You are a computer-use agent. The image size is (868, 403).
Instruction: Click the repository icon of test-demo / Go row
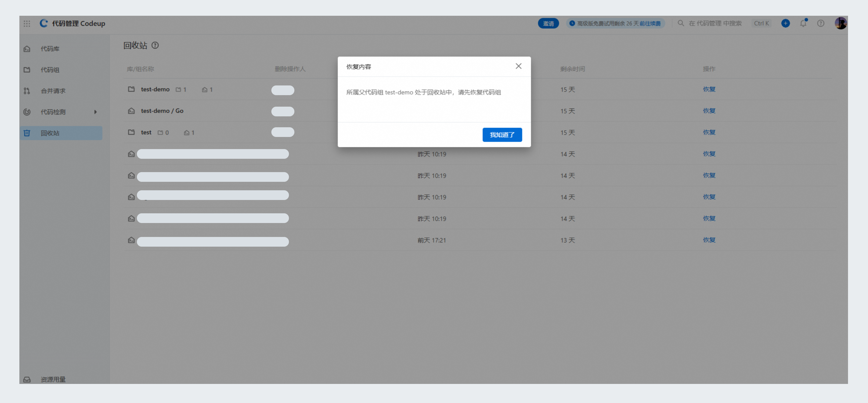click(x=131, y=111)
